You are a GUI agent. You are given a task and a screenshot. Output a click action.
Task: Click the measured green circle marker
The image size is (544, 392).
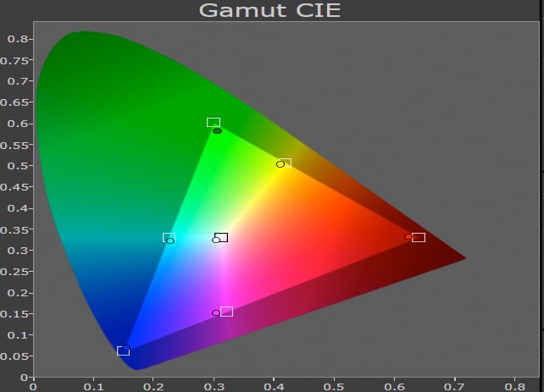pyautogui.click(x=217, y=130)
